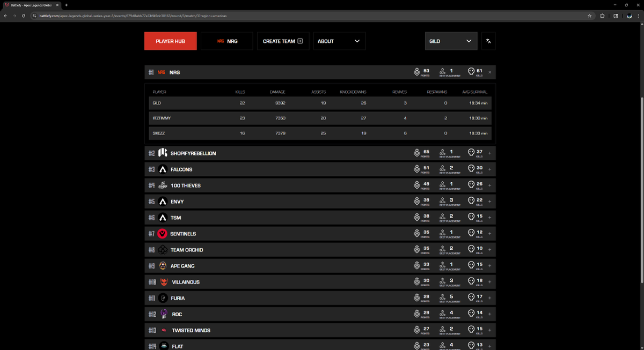Click the Knockdowns column header
The width and height of the screenshot is (644, 350).
tap(353, 92)
